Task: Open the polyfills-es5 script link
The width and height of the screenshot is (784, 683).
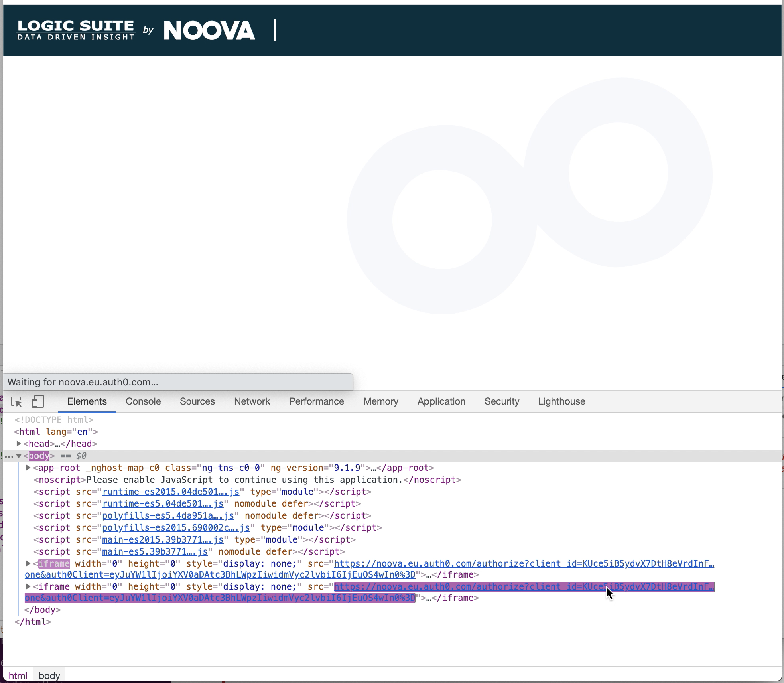Action: click(x=168, y=515)
